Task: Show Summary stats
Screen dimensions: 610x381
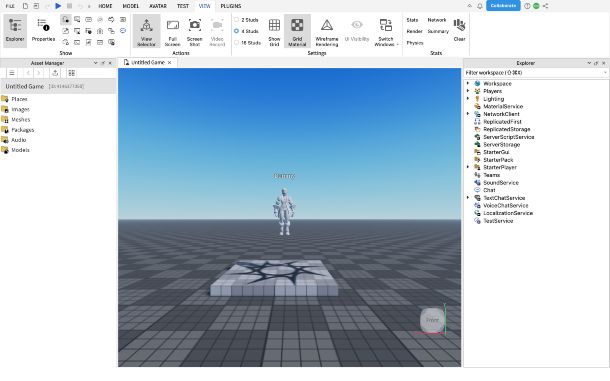Action: [x=438, y=31]
